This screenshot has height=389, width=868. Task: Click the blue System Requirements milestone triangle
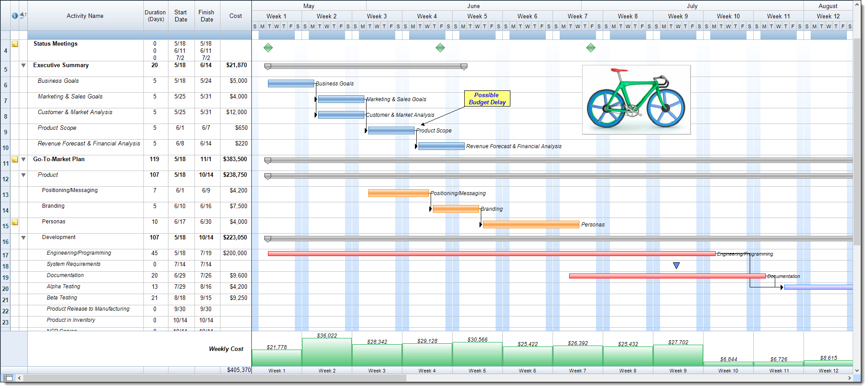(676, 265)
